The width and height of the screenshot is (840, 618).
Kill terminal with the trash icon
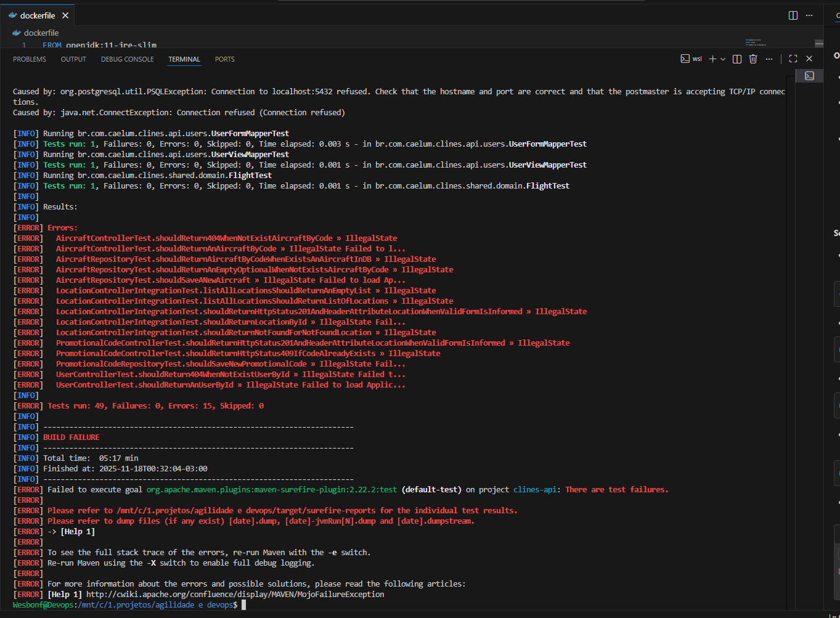[753, 59]
